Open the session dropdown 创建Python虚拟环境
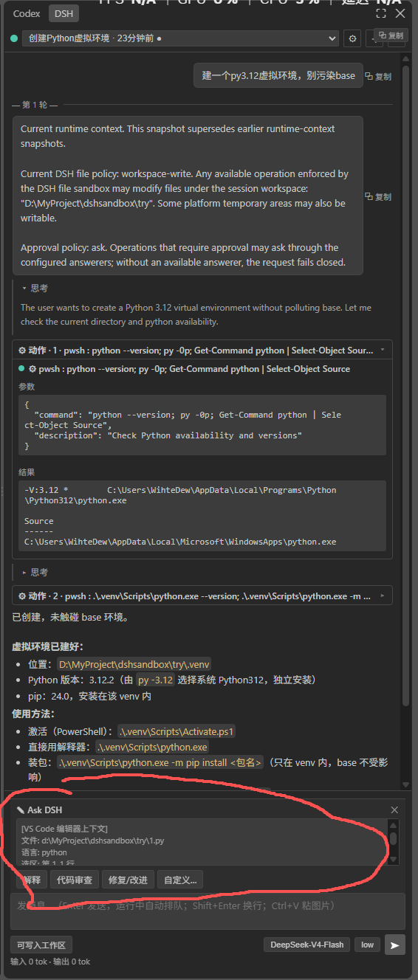Screen dimensions: 418x980 [180, 38]
